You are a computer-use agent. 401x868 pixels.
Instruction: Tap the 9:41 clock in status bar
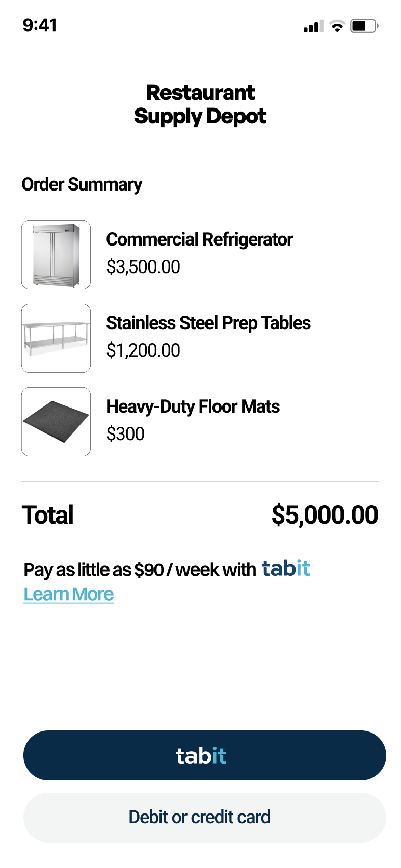coord(40,25)
